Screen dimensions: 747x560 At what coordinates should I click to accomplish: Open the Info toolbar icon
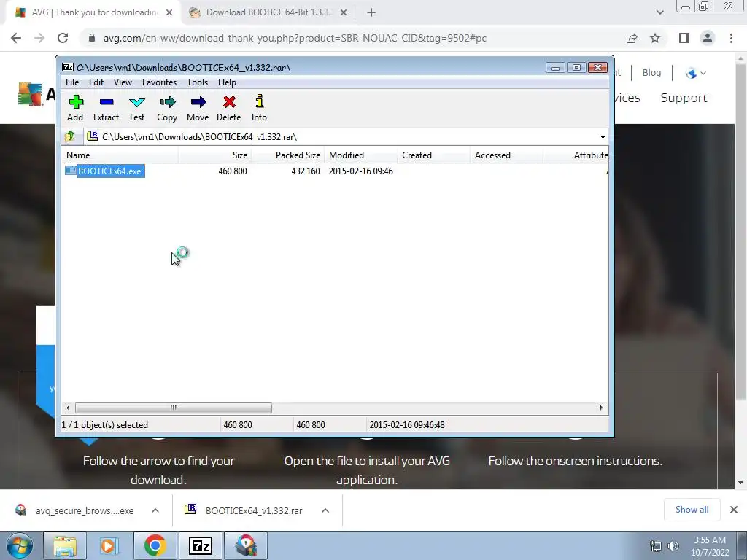pos(259,108)
